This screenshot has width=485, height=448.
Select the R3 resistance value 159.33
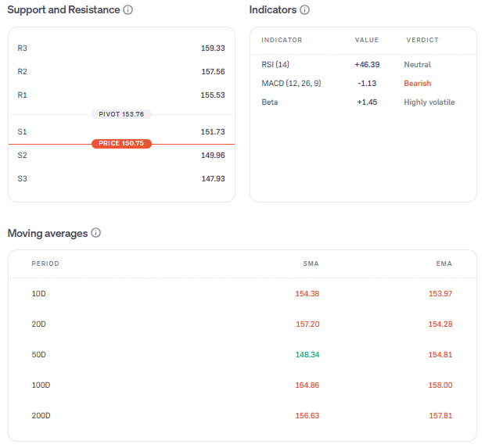(213, 48)
